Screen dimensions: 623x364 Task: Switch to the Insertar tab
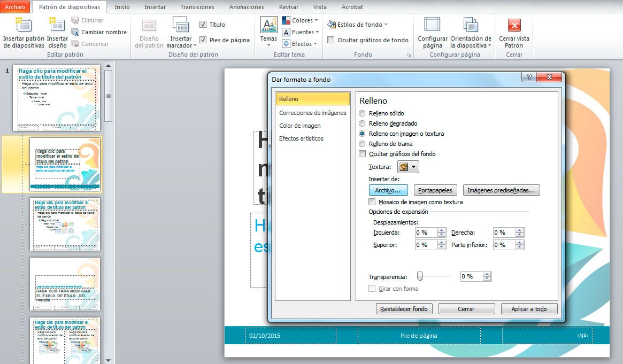pos(155,7)
